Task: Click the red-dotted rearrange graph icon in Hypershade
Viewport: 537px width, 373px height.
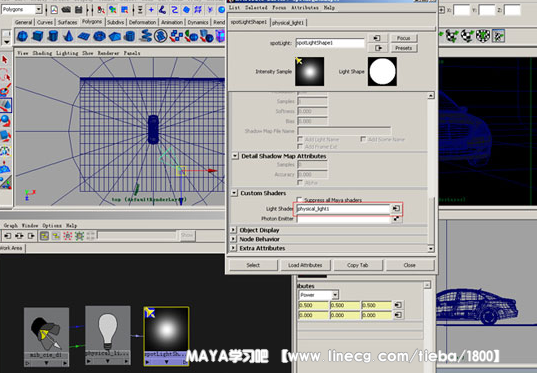Action: [68, 236]
